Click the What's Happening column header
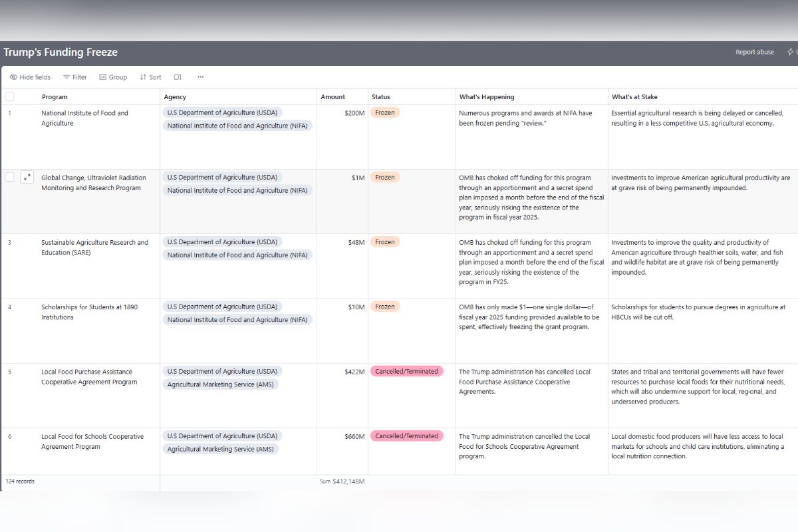The width and height of the screenshot is (798, 532). pyautogui.click(x=486, y=97)
